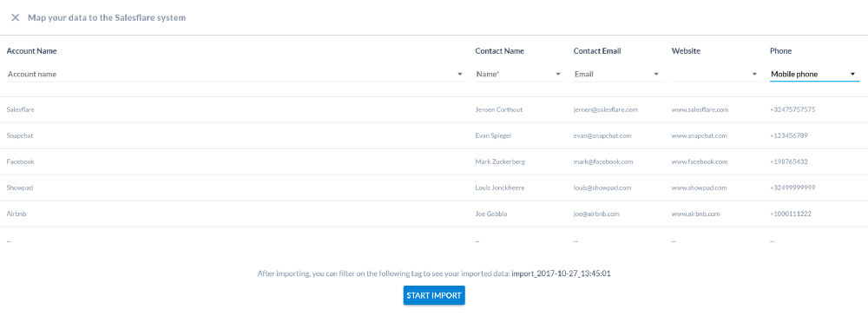The height and width of the screenshot is (323, 868).
Task: Click email louis@showpad.com
Action: (602, 188)
